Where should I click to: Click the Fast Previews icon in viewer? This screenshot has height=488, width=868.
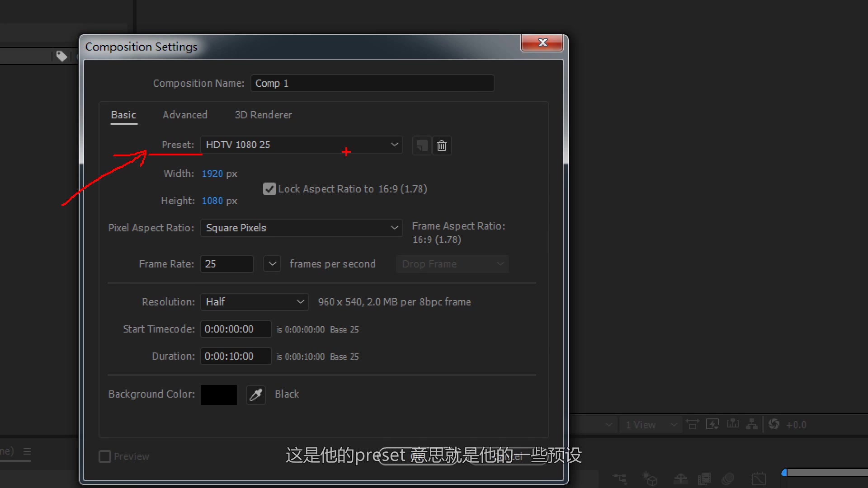(712, 425)
